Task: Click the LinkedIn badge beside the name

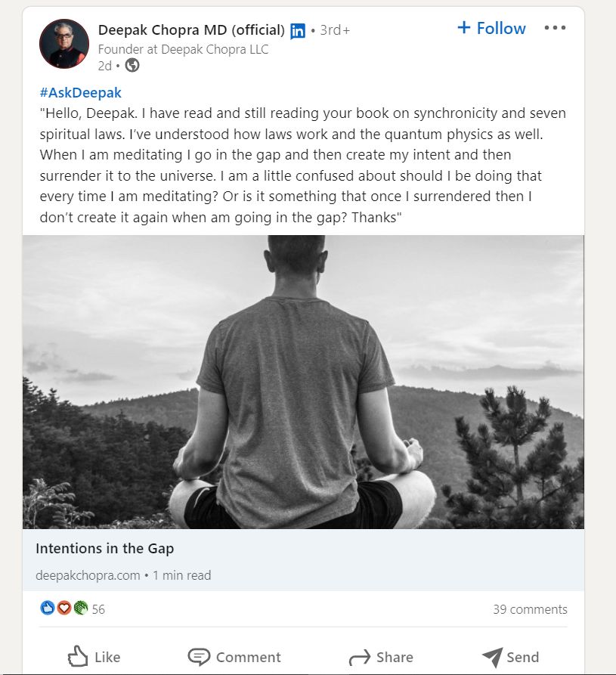Action: coord(298,31)
